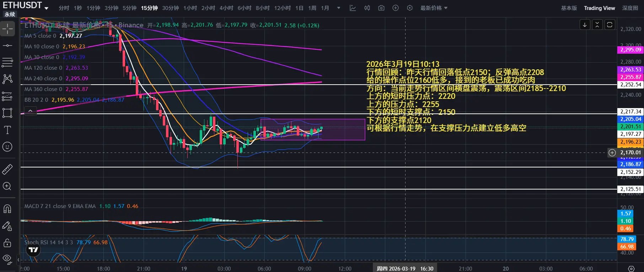The width and height of the screenshot is (644, 272).
Task: Select the rectangle shape tool
Action: click(x=7, y=113)
